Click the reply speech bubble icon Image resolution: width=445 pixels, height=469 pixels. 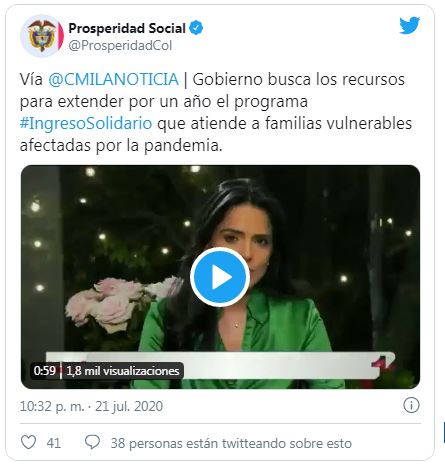coord(92,443)
